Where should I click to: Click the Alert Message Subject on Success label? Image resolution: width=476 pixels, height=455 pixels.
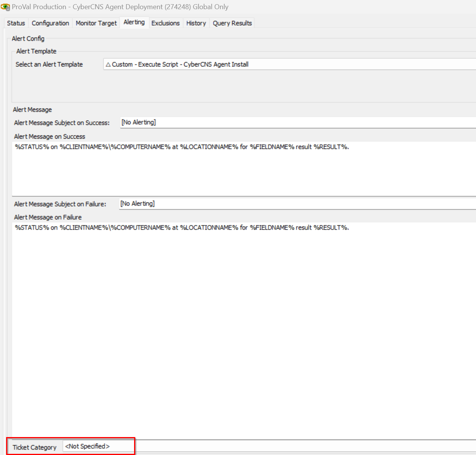(62, 123)
